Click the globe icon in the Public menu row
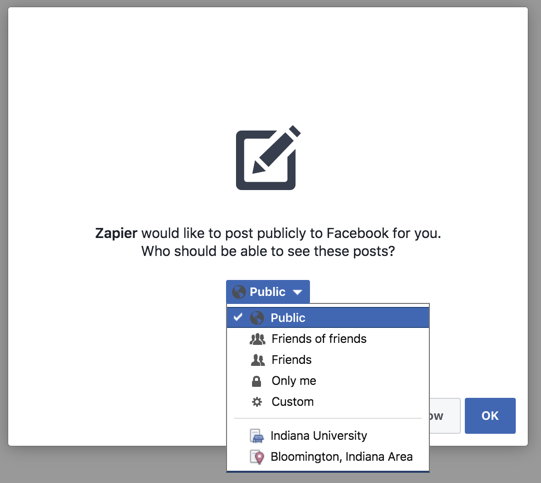 click(x=257, y=318)
